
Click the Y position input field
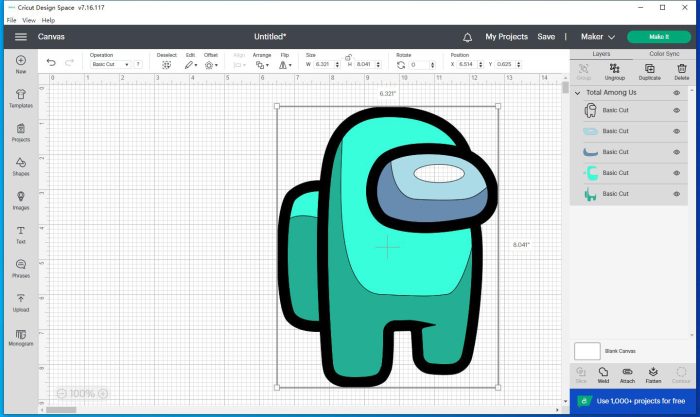point(506,64)
